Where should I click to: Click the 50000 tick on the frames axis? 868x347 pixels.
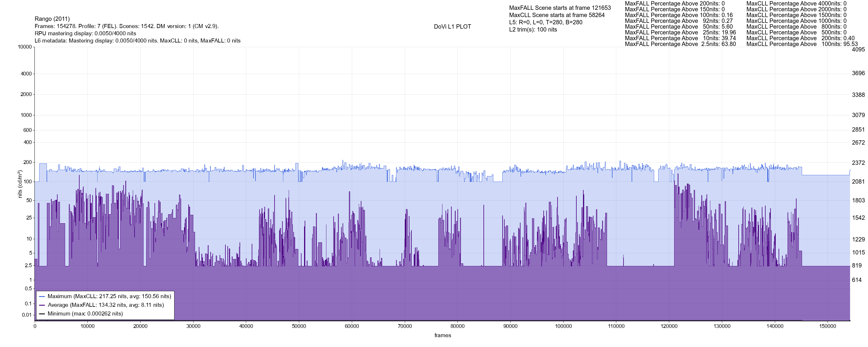pos(299,326)
